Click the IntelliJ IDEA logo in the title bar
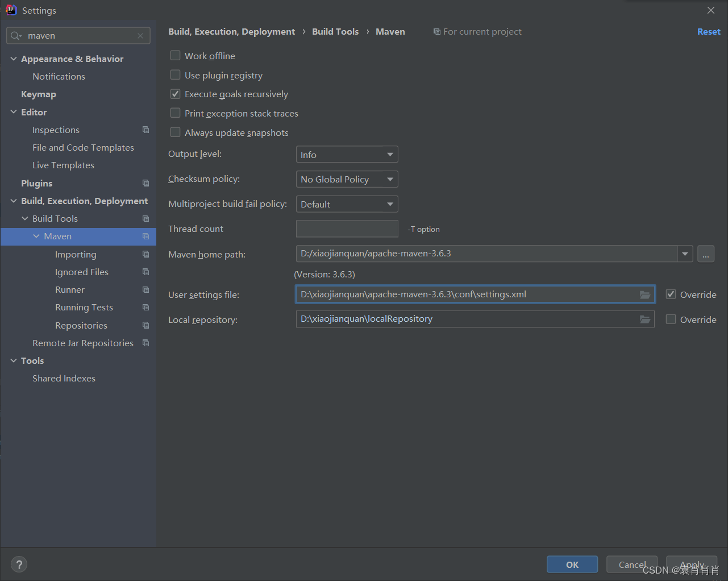This screenshot has height=581, width=728. point(11,10)
